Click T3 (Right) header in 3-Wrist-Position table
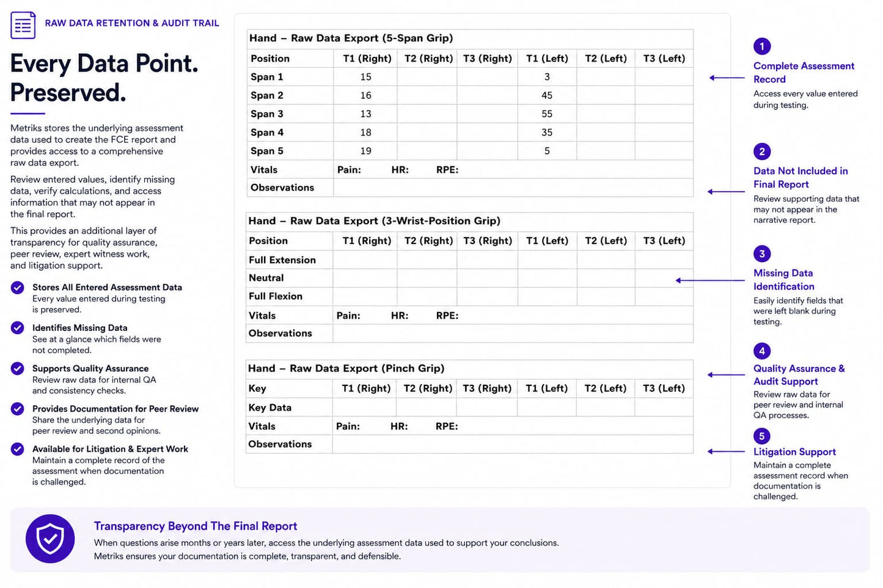The width and height of the screenshot is (883, 588). tap(487, 241)
